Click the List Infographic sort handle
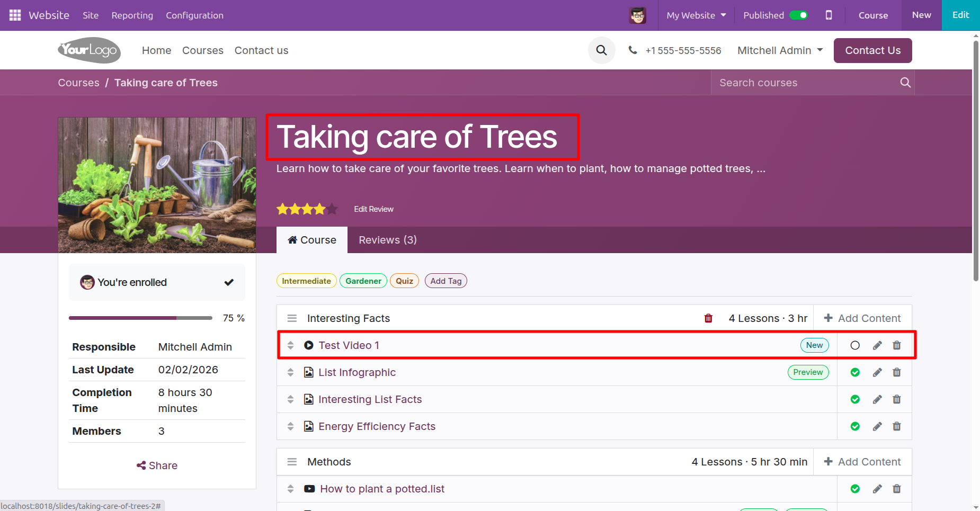The image size is (980, 511). coord(290,372)
